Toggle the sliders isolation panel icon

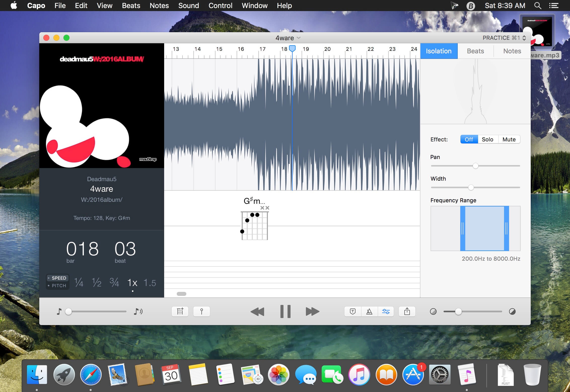[x=386, y=311]
